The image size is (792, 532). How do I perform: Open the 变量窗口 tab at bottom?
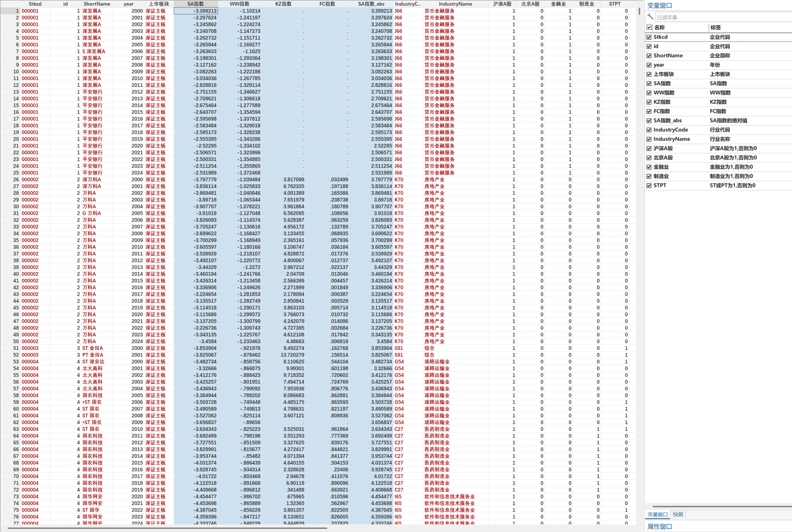[x=657, y=514]
